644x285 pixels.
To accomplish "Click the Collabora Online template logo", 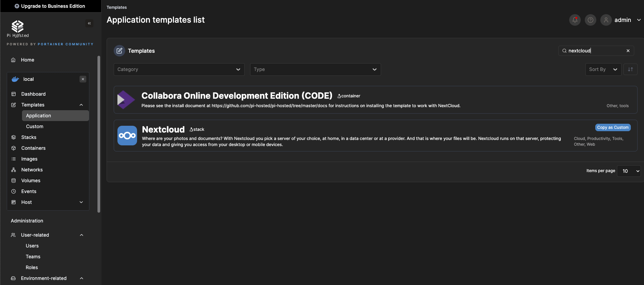I will [x=126, y=100].
